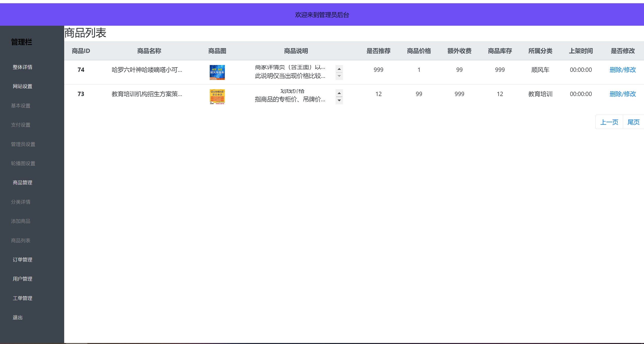Open 工单管理 work orders
The image size is (644, 344).
pyautogui.click(x=22, y=298)
